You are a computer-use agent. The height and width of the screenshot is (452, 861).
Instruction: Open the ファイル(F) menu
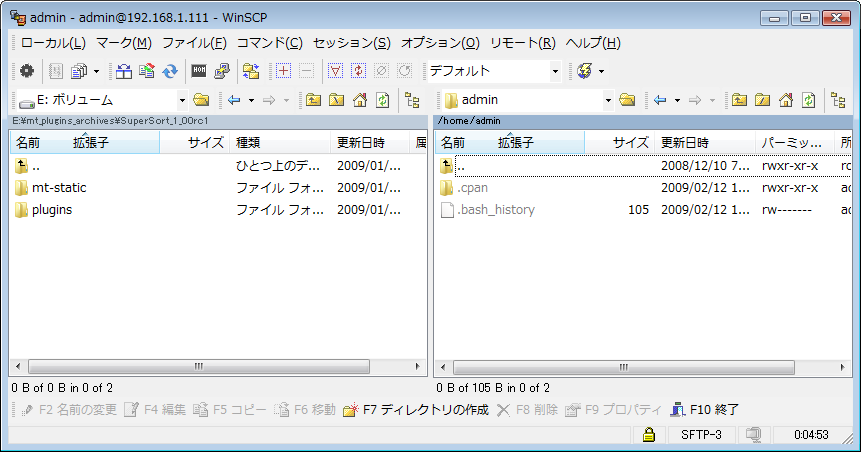pos(194,43)
